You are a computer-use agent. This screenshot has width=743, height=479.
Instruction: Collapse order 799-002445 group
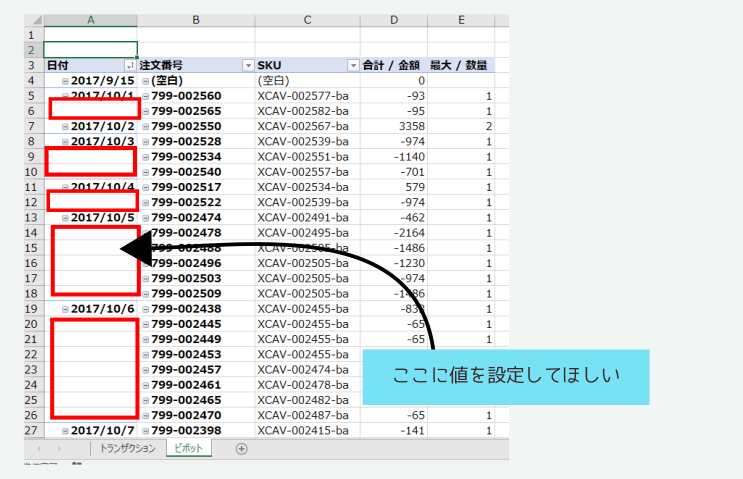(146, 324)
